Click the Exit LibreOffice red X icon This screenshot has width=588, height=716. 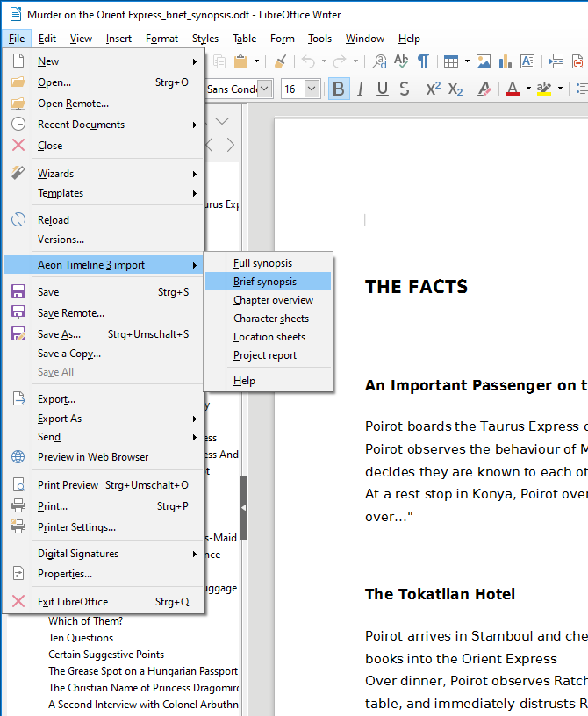point(18,601)
